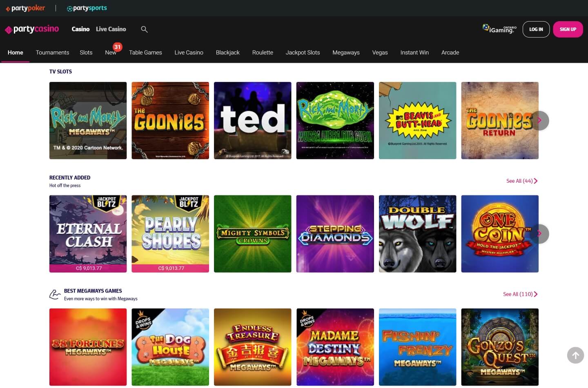Open One Coin Hold the Jackpot game
Screen dimensions: 588x388
pos(500,234)
